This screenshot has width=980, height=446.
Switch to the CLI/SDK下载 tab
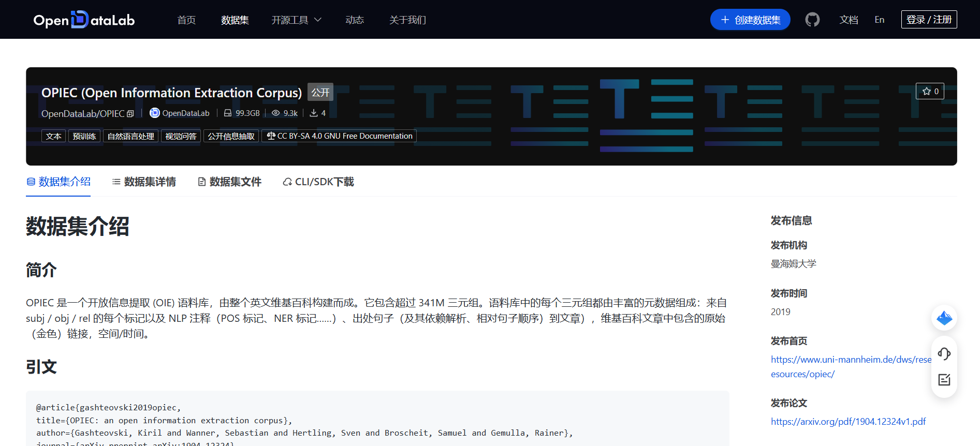click(318, 182)
